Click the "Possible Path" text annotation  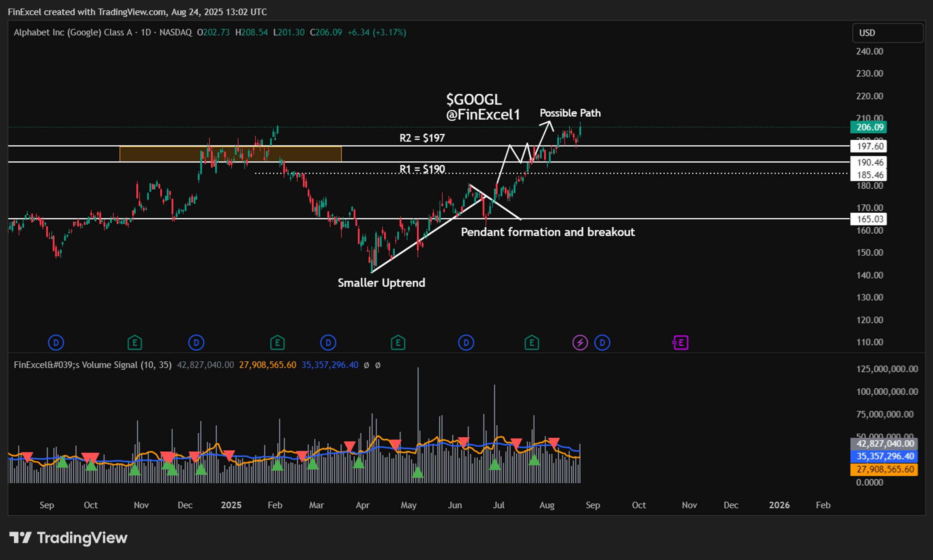coord(570,113)
